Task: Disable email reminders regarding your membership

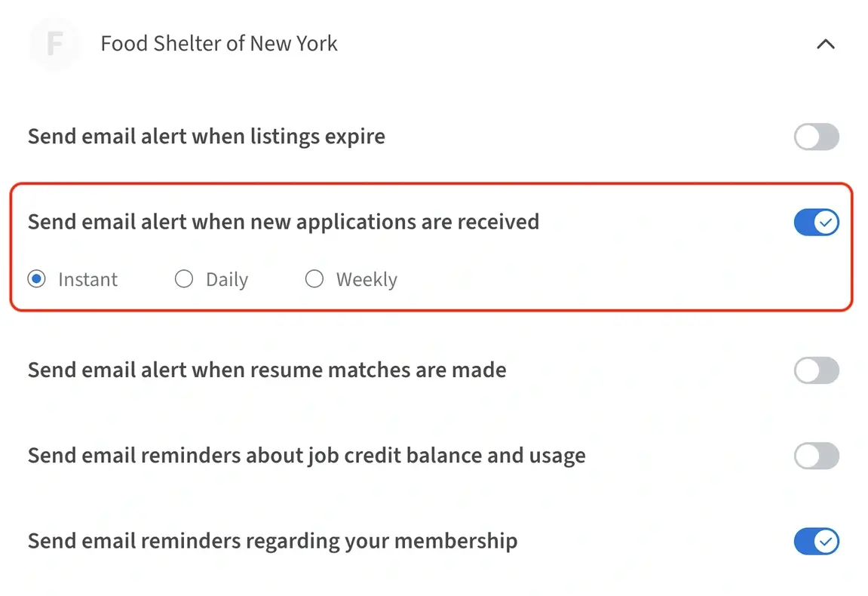Action: [x=817, y=541]
